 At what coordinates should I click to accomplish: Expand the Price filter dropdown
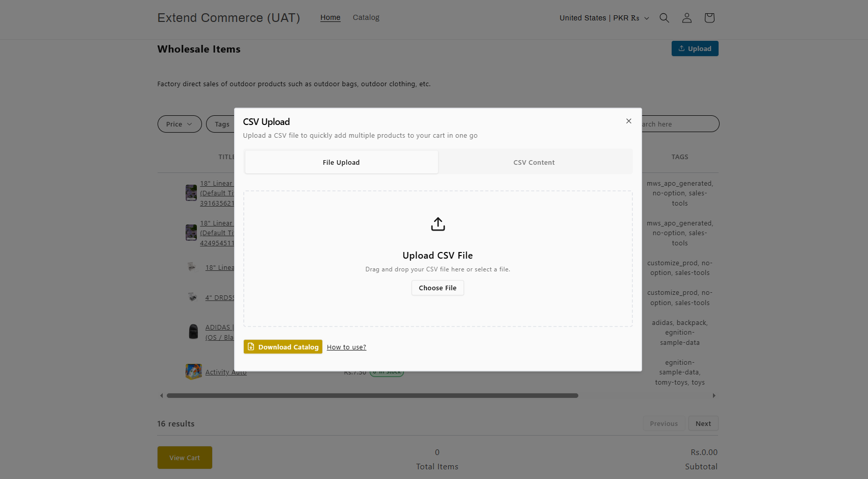coord(180,124)
